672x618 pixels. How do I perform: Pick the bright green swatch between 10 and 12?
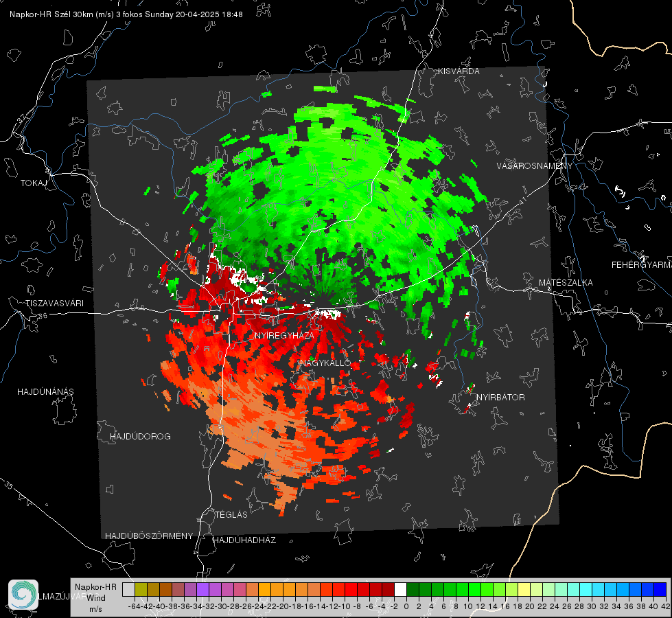tap(475, 589)
